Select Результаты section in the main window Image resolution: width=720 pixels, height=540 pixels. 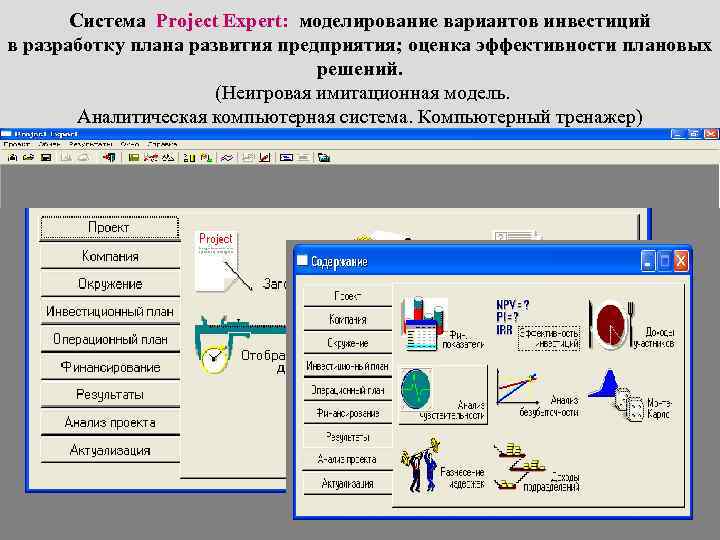tap(110, 395)
